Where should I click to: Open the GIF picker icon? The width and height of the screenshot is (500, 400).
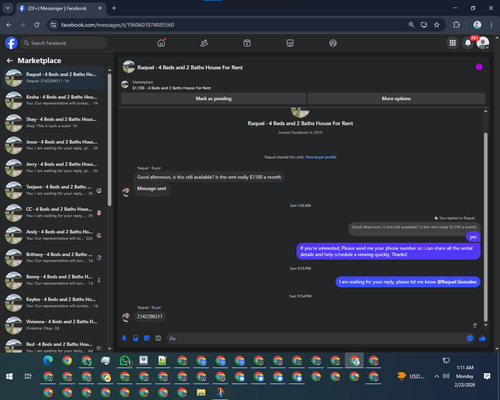click(x=158, y=338)
